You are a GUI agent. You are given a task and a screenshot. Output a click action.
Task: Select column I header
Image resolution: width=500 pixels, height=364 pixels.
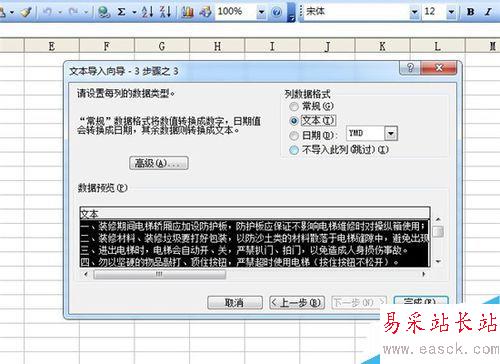pyautogui.click(x=272, y=46)
